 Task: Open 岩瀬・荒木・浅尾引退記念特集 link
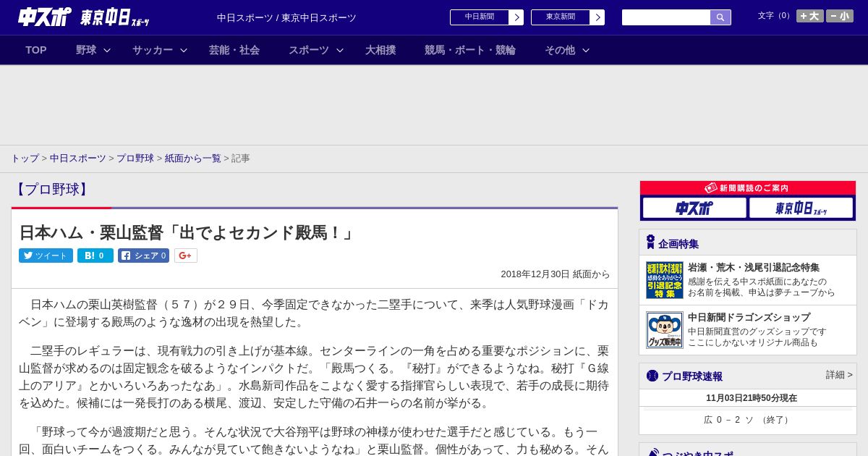[754, 267]
